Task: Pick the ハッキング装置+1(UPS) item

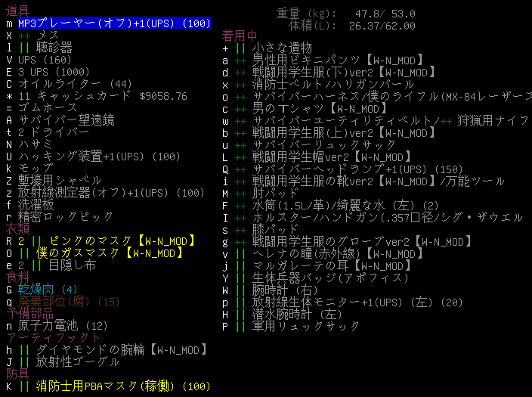Action: [x=103, y=157]
